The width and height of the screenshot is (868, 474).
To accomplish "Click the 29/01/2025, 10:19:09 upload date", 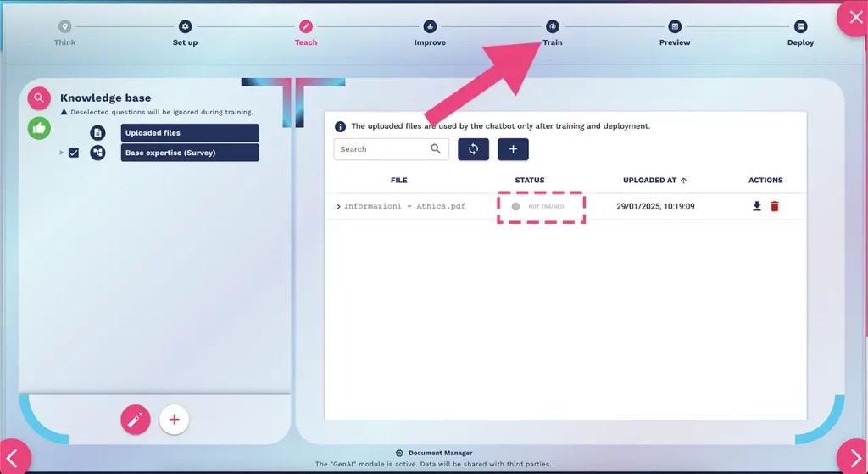I will point(655,207).
